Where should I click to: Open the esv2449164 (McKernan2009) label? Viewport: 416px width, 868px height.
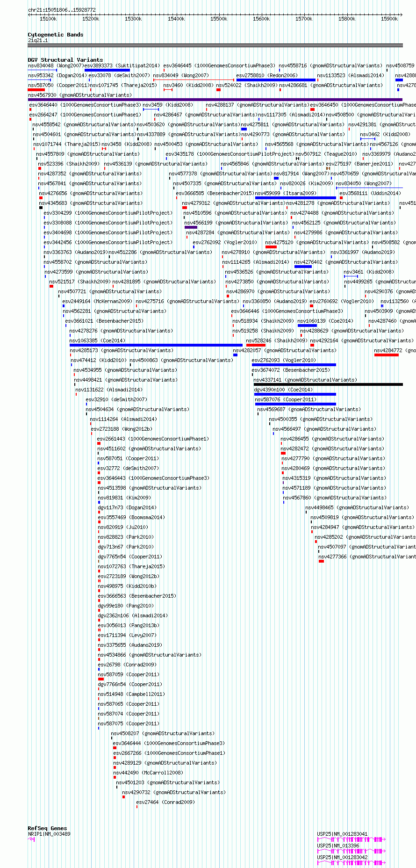(97, 302)
